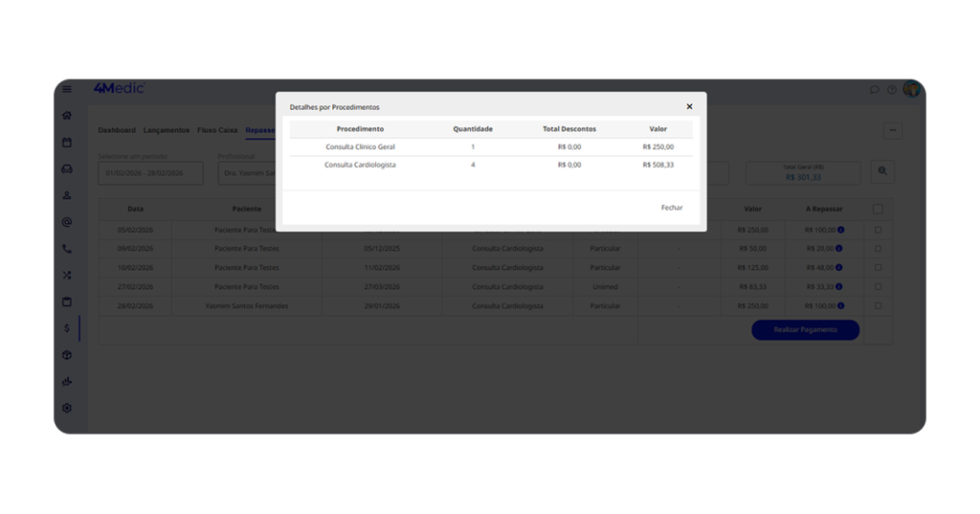Open the phone icon in the sidebar
Viewport: 980px width, 514px height.
click(x=67, y=249)
